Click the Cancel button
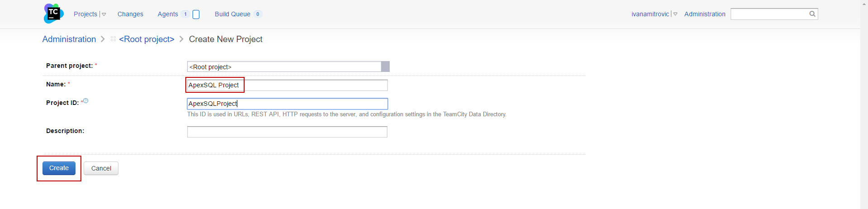This screenshot has width=868, height=209. (x=101, y=168)
